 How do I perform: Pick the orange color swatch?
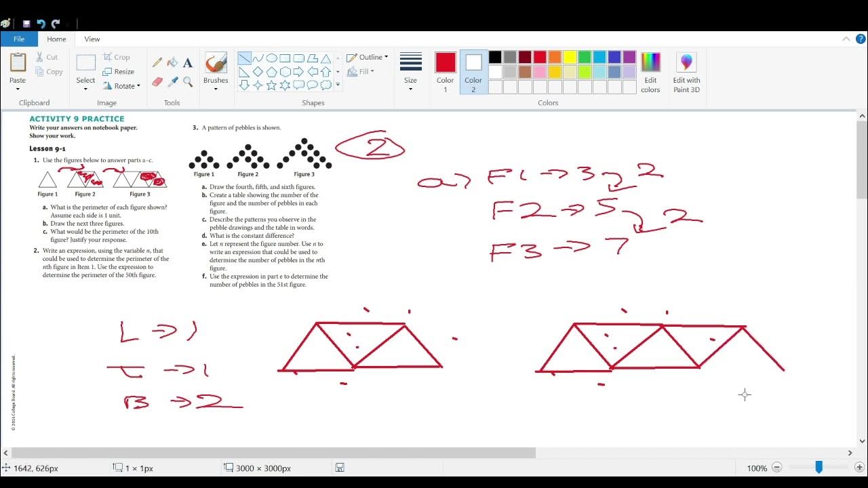(555, 57)
